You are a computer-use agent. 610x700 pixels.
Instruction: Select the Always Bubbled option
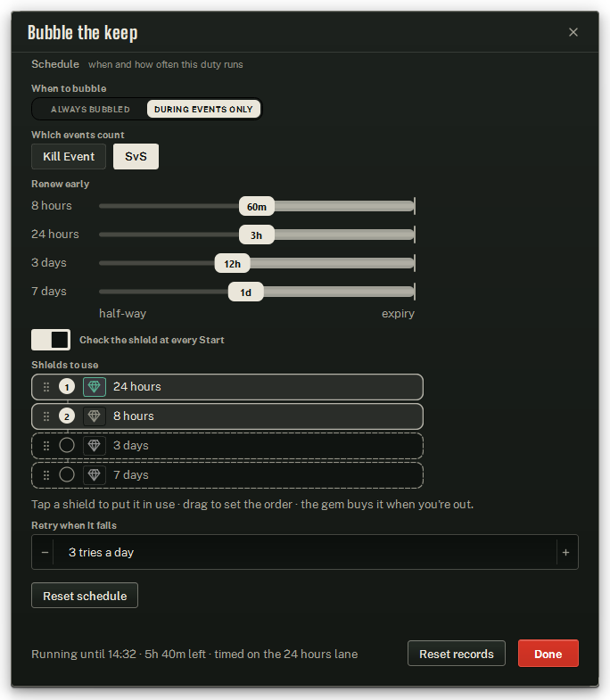click(90, 110)
